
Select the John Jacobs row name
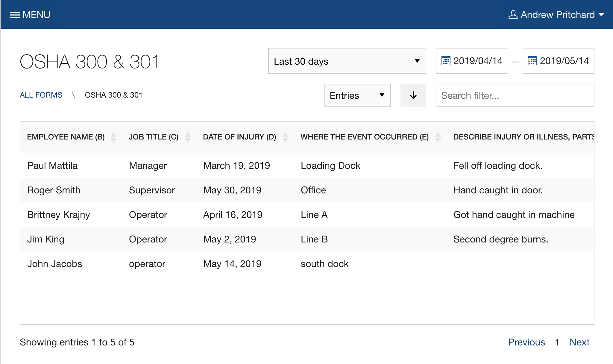(54, 264)
